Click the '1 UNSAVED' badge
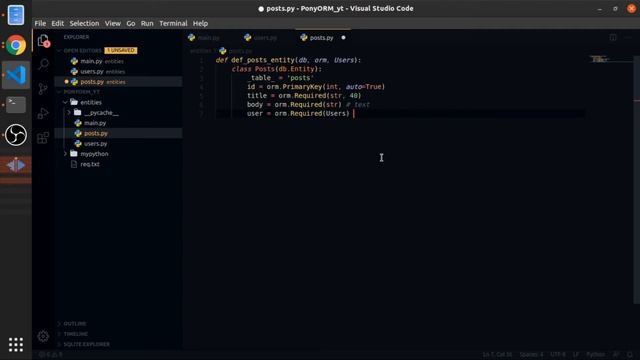Screen dimensions: 640x360 coord(121,50)
